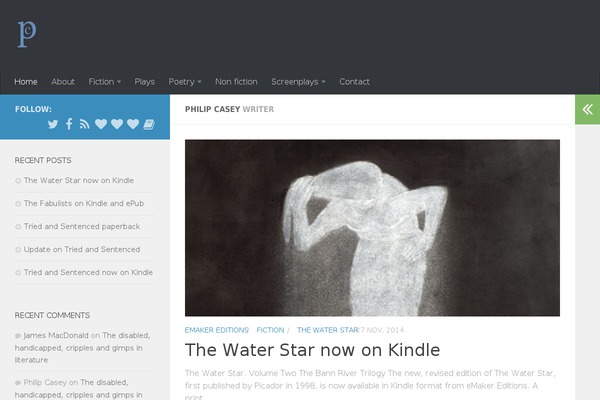Click the site logo 'pc' icon
The width and height of the screenshot is (600, 400).
point(27,34)
